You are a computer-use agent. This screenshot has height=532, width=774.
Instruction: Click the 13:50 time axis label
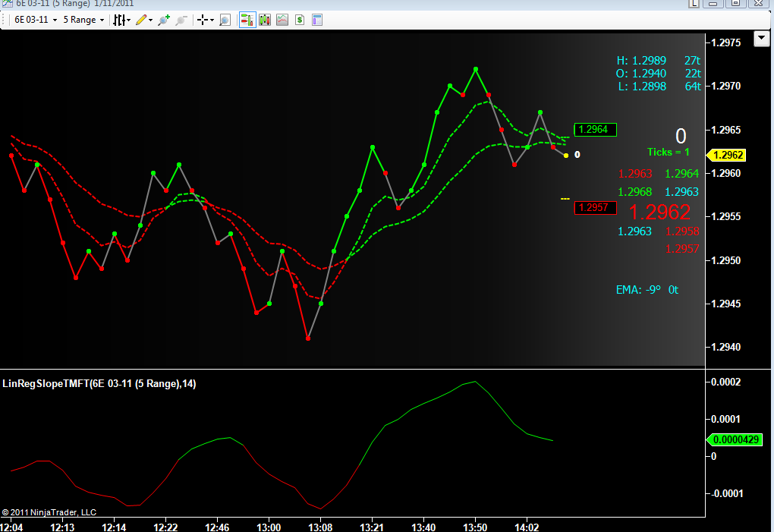tap(475, 527)
